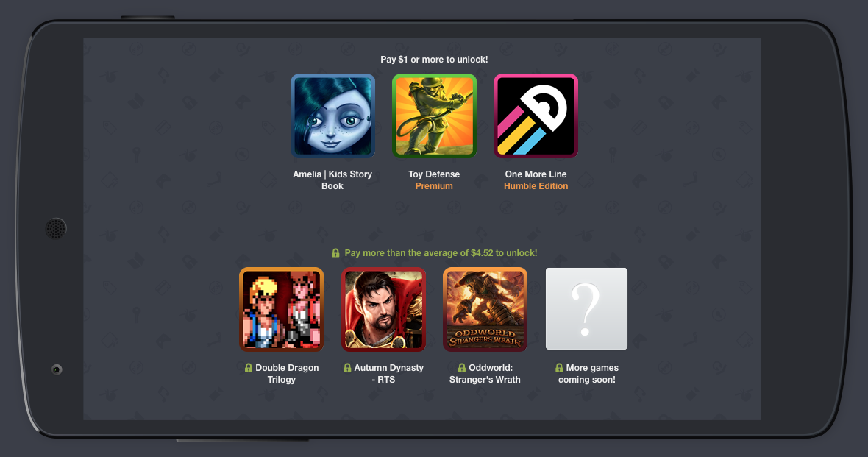Select the Oddworld Stranger's Wrath icon

(485, 309)
